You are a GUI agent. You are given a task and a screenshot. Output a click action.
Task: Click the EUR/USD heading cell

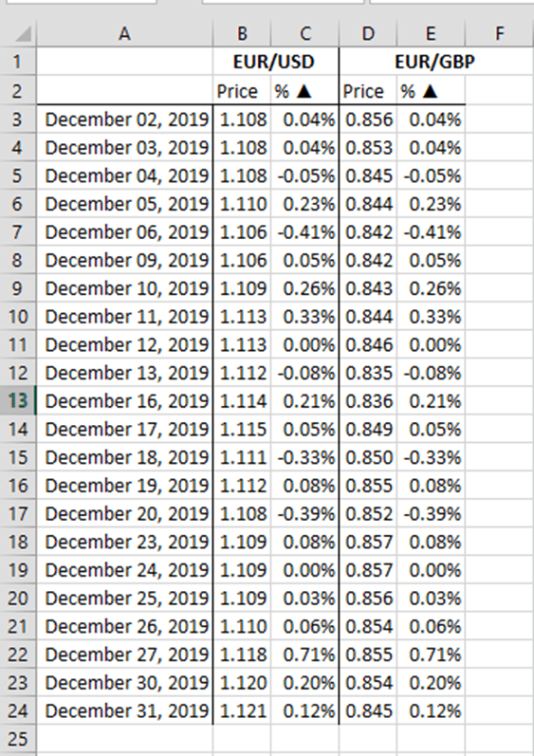[x=276, y=62]
